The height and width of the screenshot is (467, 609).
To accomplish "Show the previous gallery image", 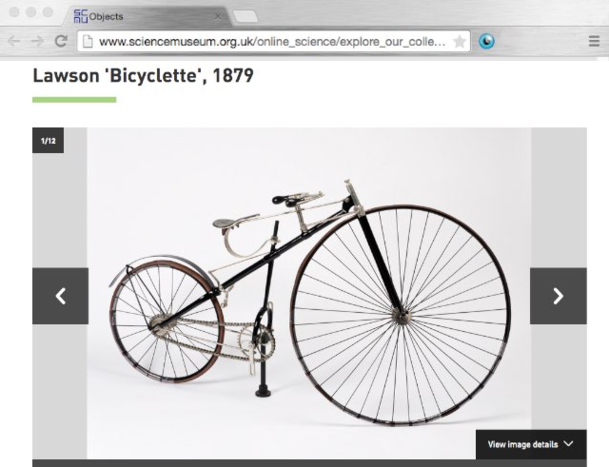I will 60,296.
